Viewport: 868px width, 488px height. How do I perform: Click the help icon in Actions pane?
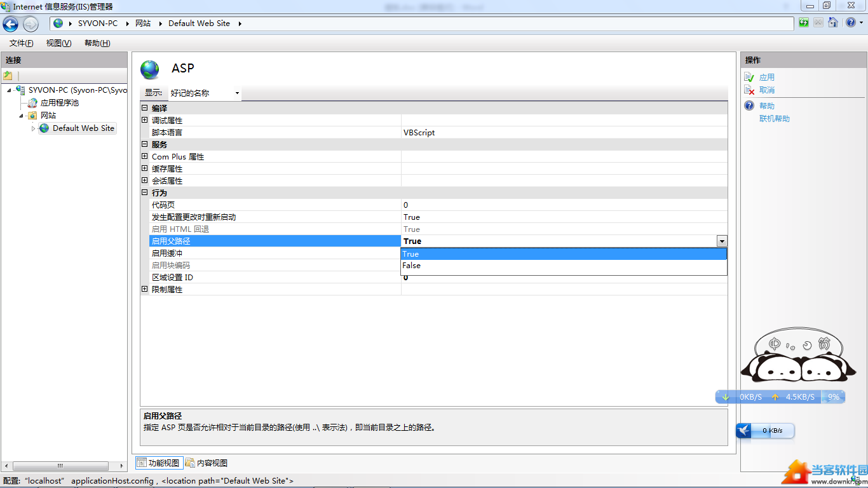750,106
